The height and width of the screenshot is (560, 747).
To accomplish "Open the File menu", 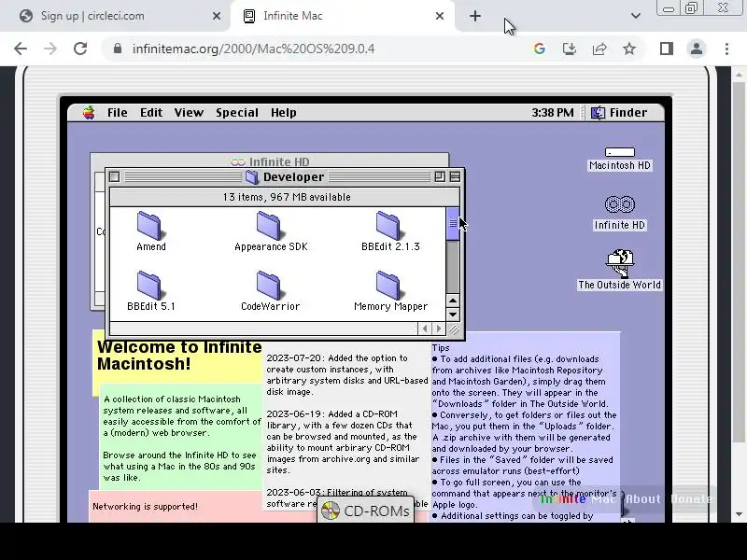I will pyautogui.click(x=118, y=113).
